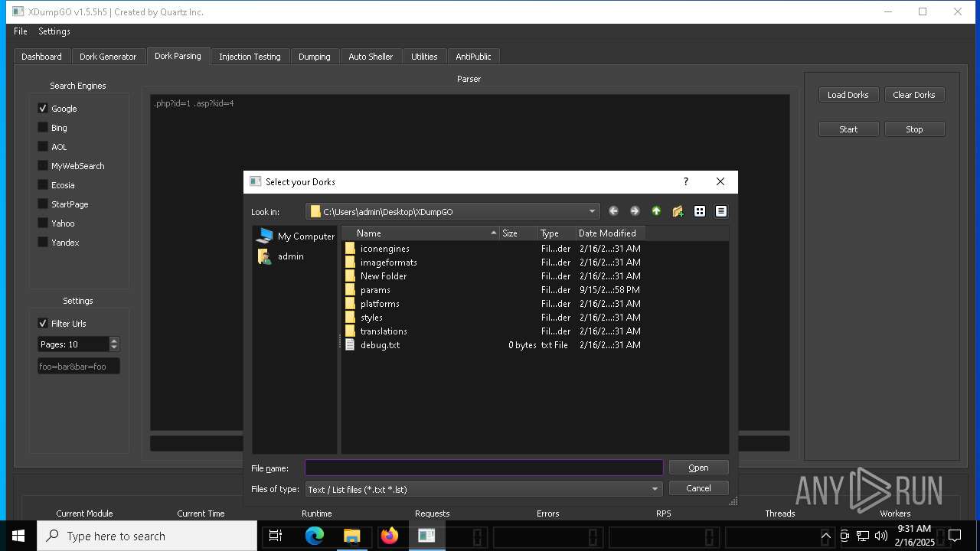
Task: Click XDumpGO taskbar icon
Action: tap(426, 536)
